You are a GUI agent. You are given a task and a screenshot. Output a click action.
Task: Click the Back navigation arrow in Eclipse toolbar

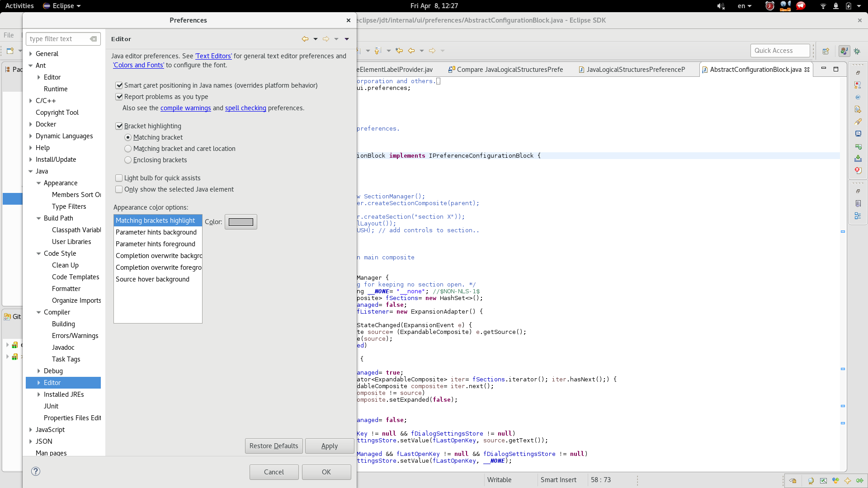(411, 51)
